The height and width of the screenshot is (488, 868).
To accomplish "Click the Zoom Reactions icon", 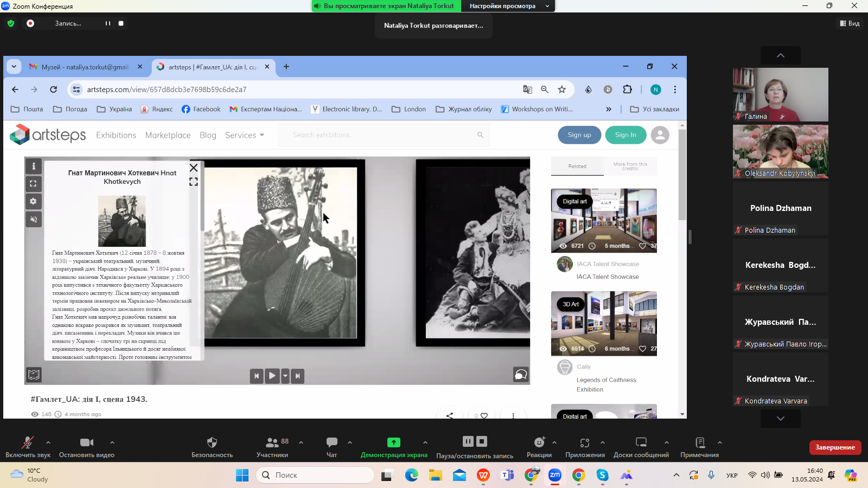I will click(539, 442).
